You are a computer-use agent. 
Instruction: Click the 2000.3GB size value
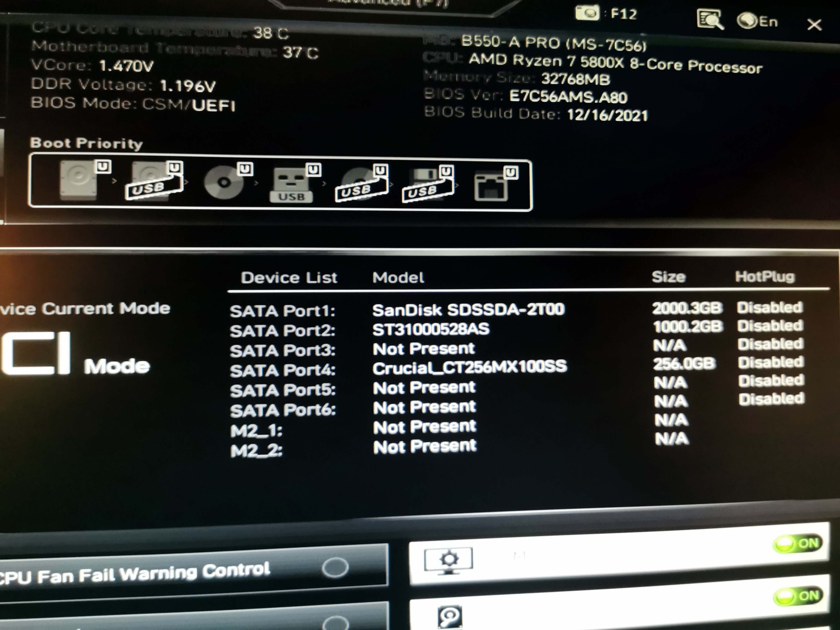point(687,308)
